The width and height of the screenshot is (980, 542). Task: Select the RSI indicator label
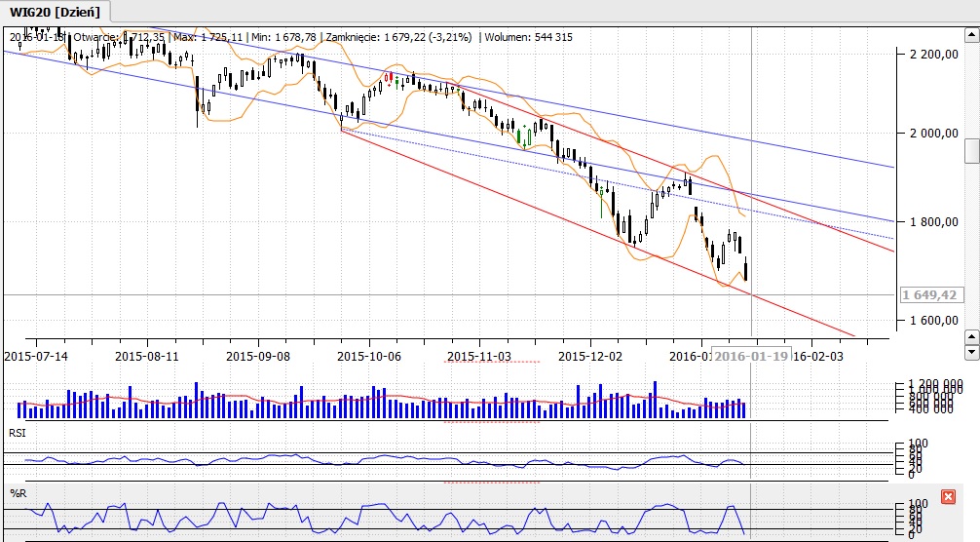click(18, 431)
